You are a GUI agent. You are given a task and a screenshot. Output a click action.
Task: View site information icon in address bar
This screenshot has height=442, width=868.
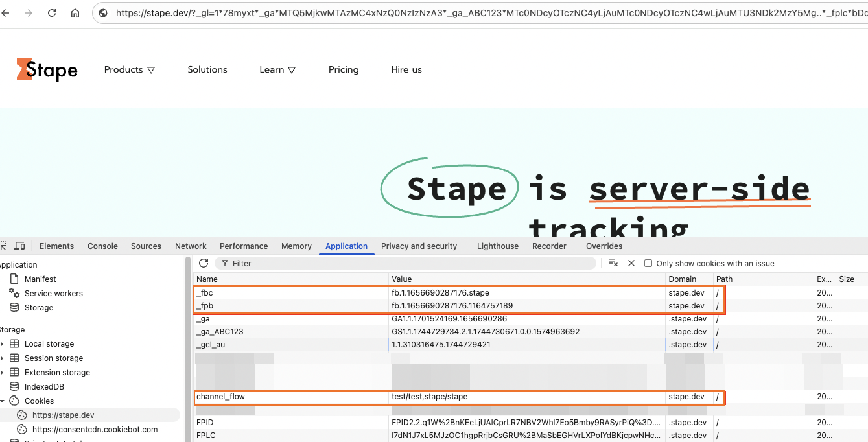point(103,13)
